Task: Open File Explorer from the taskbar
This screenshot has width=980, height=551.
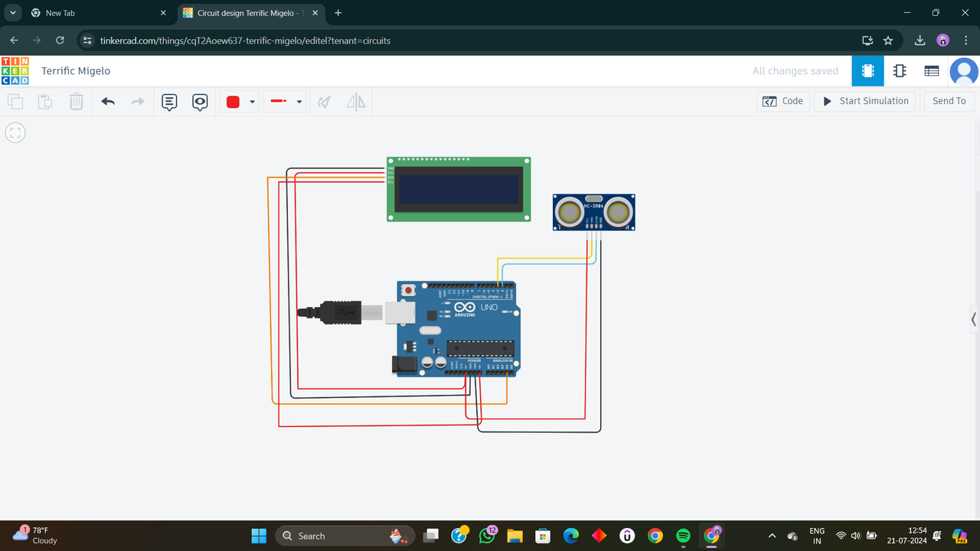Action: click(514, 536)
